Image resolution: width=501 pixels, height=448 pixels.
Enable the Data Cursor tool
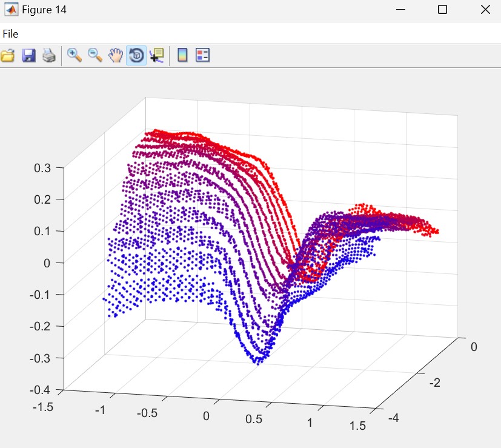click(x=156, y=56)
